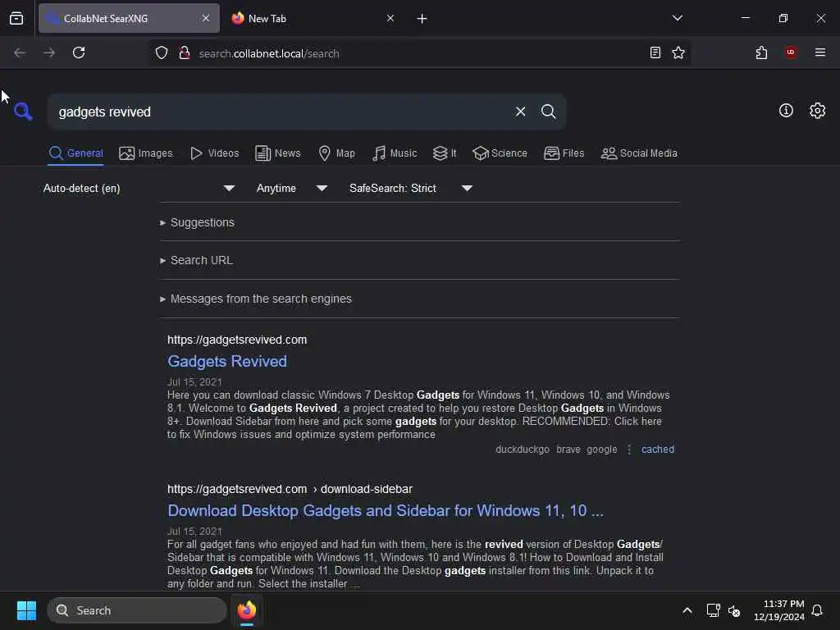Open the uBlock Origin extension icon
This screenshot has width=840, height=630.
pos(791,52)
